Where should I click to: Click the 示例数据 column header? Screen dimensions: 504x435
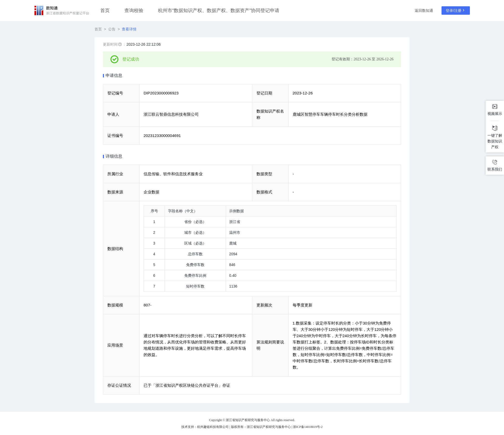[237, 211]
